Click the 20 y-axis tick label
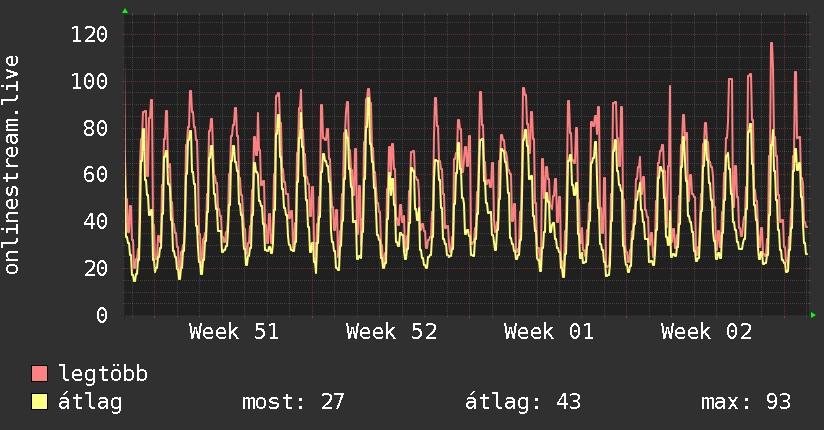The image size is (824, 430). pyautogui.click(x=95, y=268)
